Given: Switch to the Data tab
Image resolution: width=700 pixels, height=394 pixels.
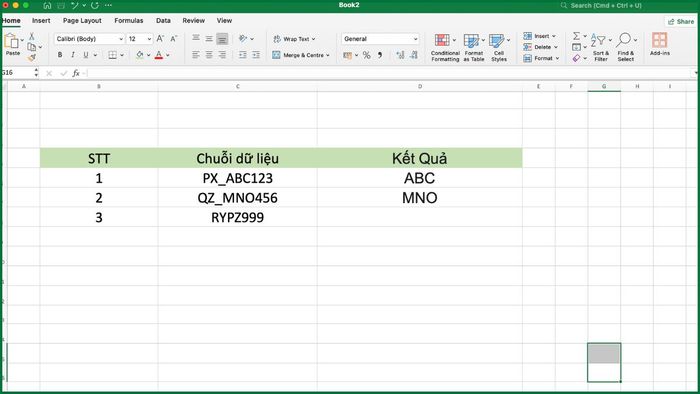Looking at the screenshot, I should pos(163,21).
